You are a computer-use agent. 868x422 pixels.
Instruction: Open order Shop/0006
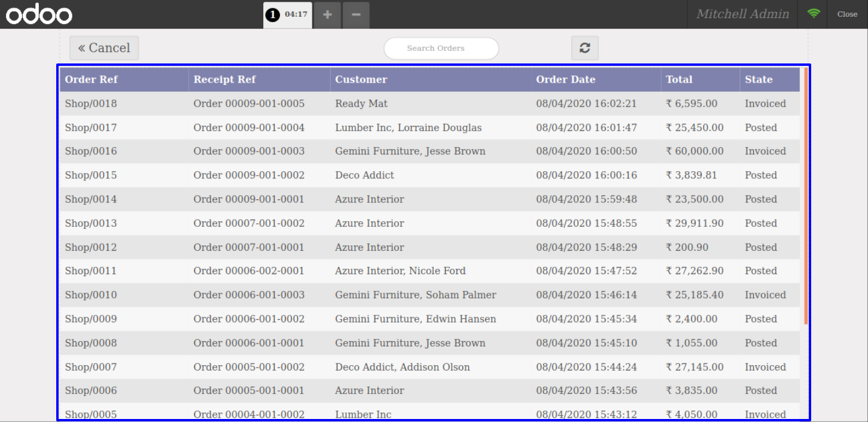click(430, 391)
